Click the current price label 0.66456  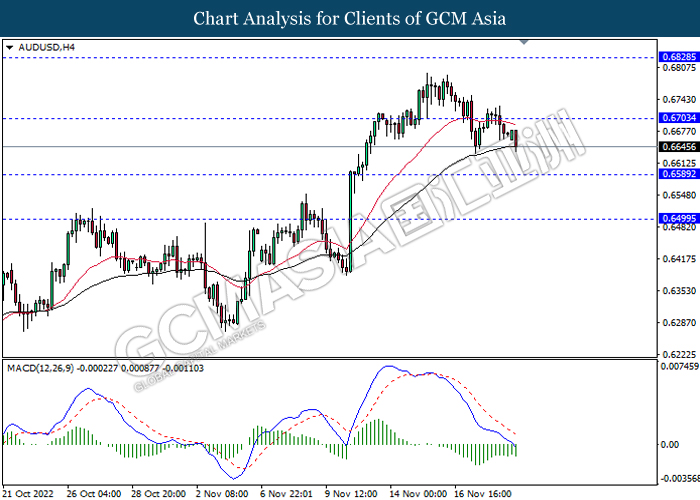pyautogui.click(x=679, y=146)
